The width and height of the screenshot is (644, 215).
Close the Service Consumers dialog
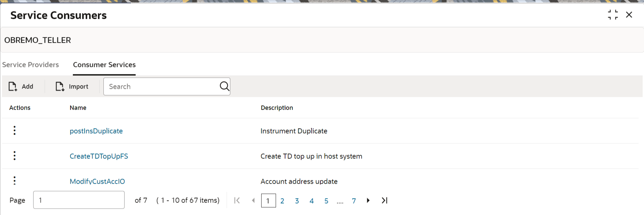[x=629, y=15]
